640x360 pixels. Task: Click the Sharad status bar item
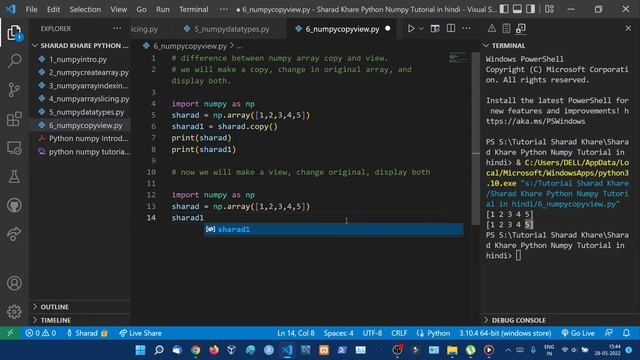pos(87,333)
